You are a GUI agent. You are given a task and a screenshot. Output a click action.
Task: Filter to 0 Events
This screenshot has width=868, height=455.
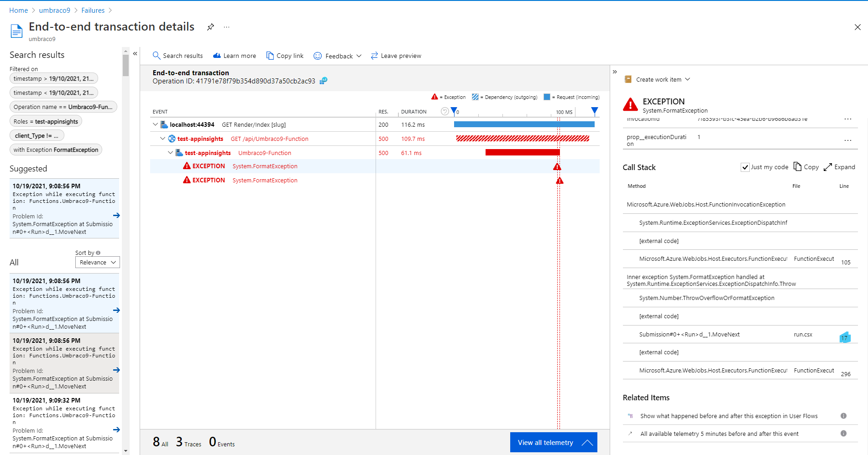coord(222,442)
